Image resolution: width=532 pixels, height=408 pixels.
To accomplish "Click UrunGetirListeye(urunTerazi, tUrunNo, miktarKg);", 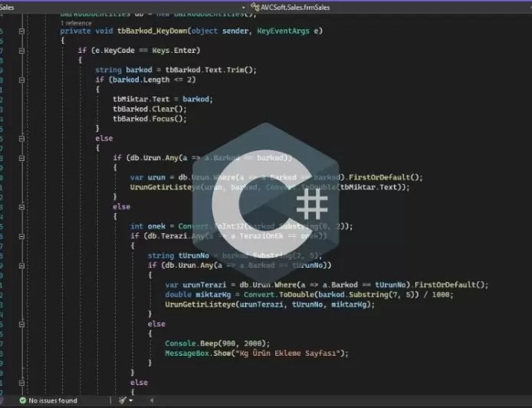I will pyautogui.click(x=270, y=304).
